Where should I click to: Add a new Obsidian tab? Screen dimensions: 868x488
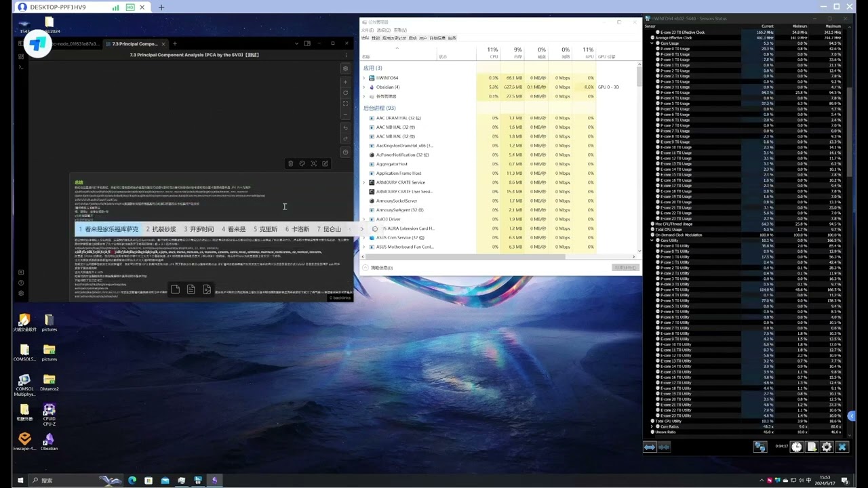[x=174, y=43]
